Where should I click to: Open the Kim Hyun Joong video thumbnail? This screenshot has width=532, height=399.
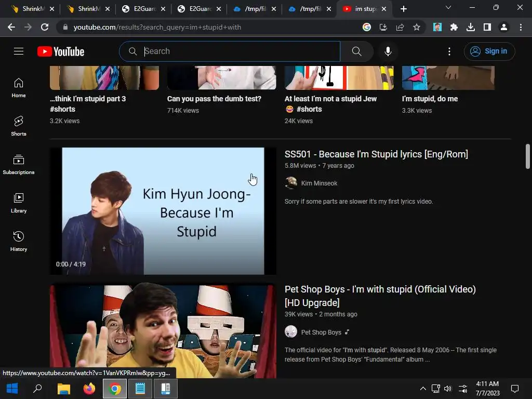point(163,211)
